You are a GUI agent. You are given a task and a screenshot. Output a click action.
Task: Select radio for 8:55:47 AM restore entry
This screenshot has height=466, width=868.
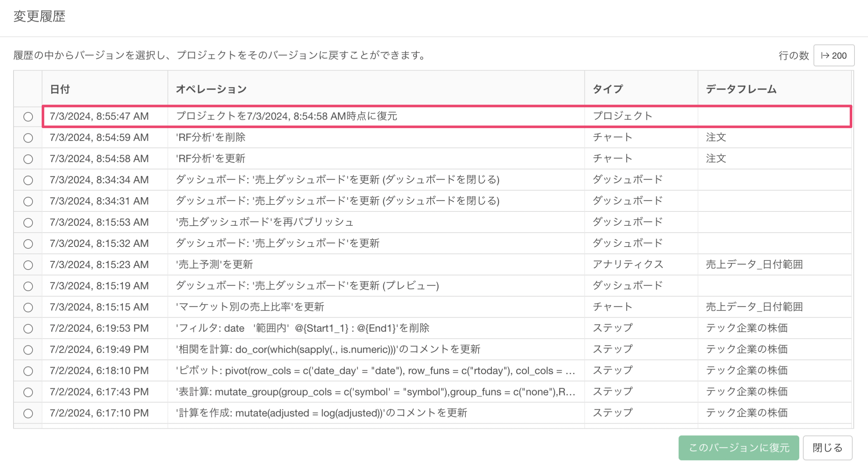click(28, 117)
